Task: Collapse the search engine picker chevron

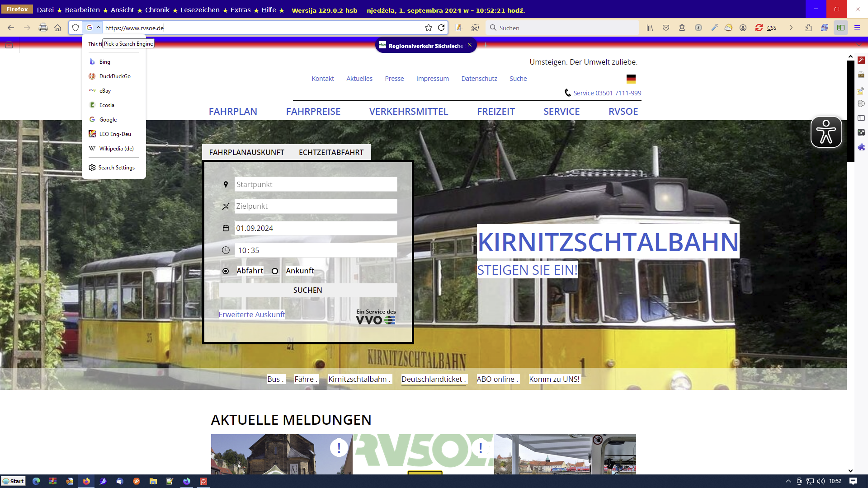Action: 98,28
